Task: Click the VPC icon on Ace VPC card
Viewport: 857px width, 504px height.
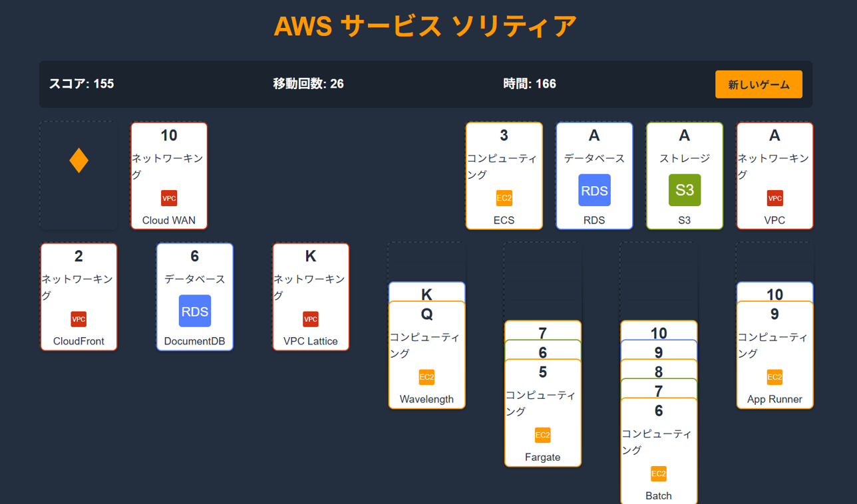Action: [x=775, y=198]
